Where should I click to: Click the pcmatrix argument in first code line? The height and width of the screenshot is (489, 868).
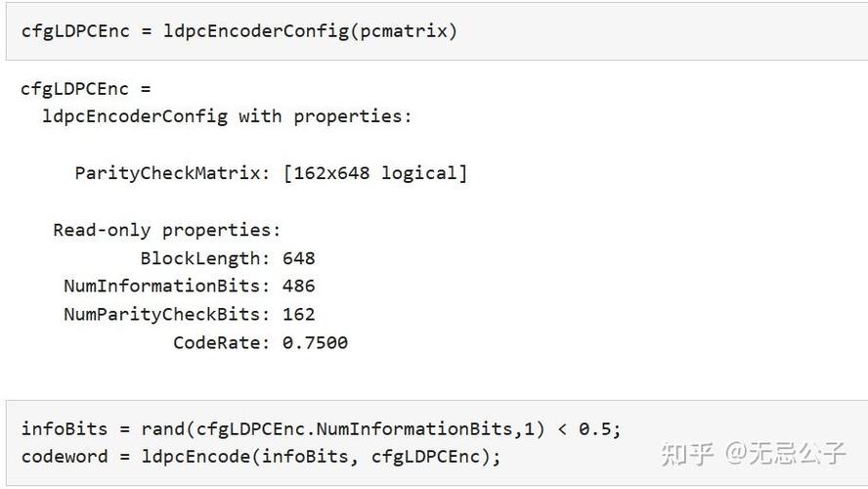coord(404,30)
